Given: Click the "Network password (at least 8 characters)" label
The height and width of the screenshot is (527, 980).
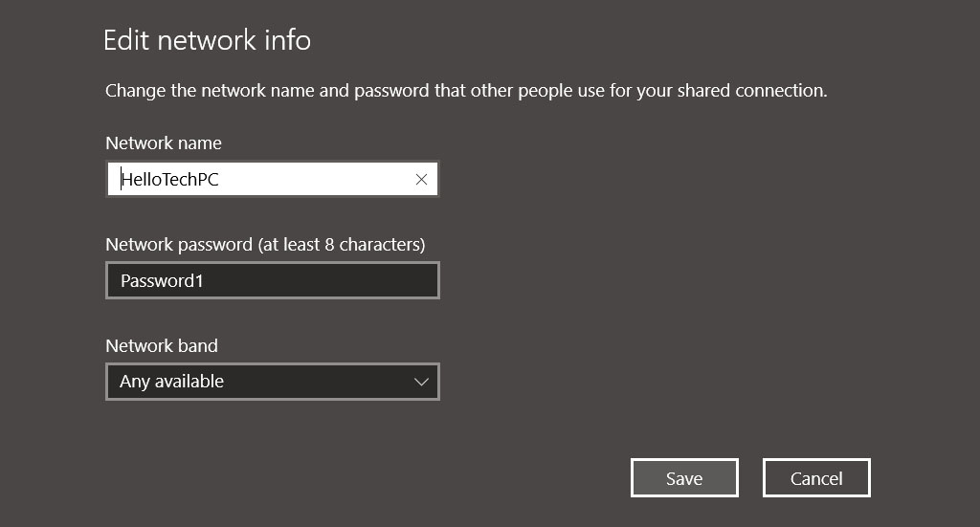Looking at the screenshot, I should pos(265,245).
